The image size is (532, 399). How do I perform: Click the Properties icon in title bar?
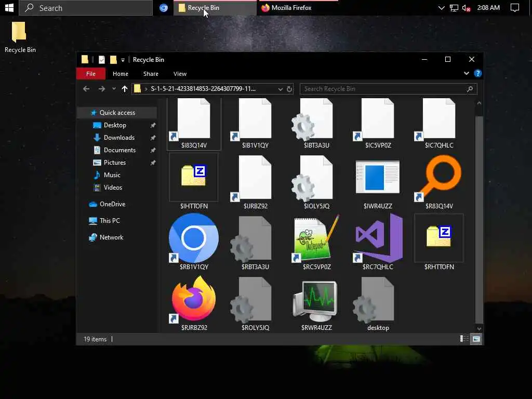click(x=101, y=60)
